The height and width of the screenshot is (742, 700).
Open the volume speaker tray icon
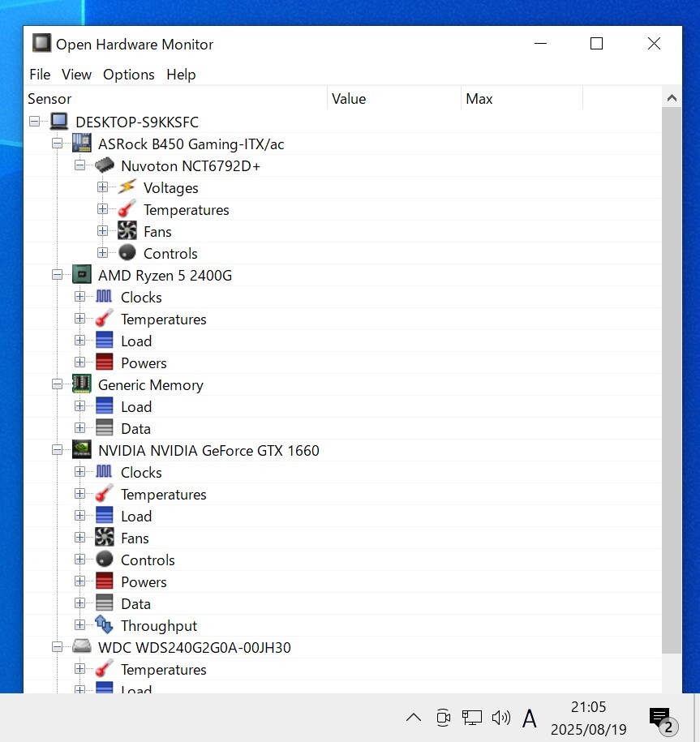[x=501, y=718]
